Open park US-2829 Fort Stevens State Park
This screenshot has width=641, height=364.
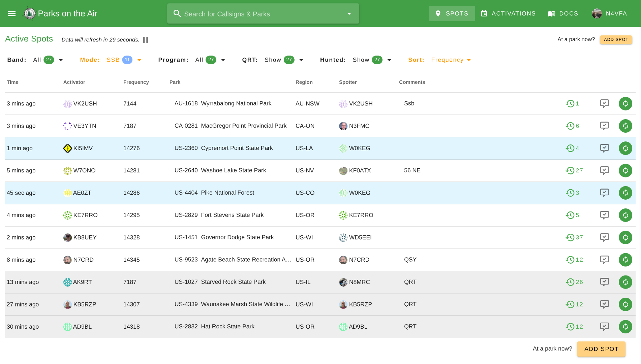click(219, 215)
